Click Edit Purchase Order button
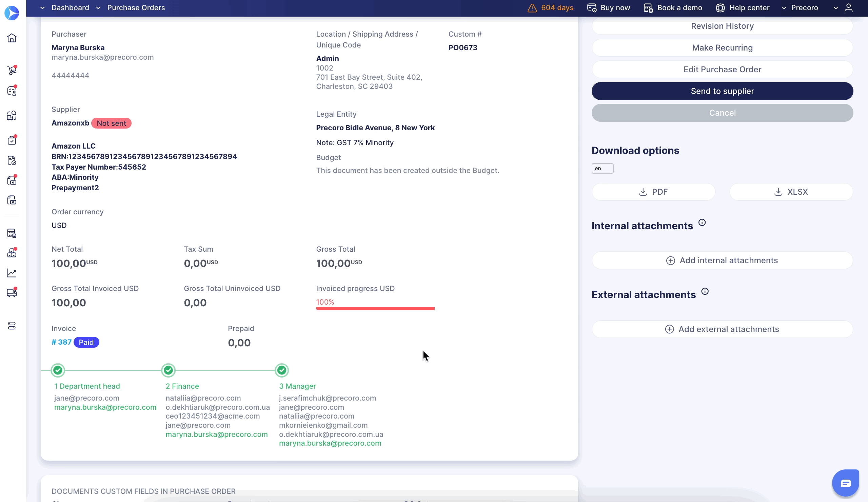This screenshot has width=868, height=502. [722, 69]
